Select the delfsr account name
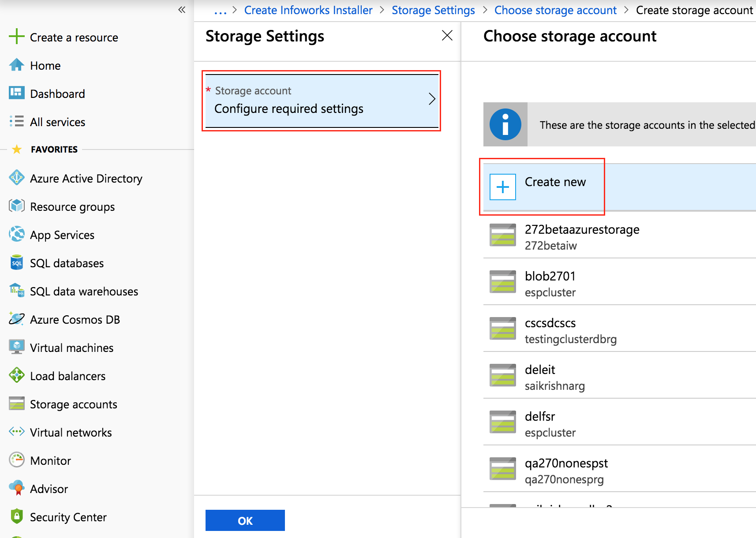 [540, 416]
